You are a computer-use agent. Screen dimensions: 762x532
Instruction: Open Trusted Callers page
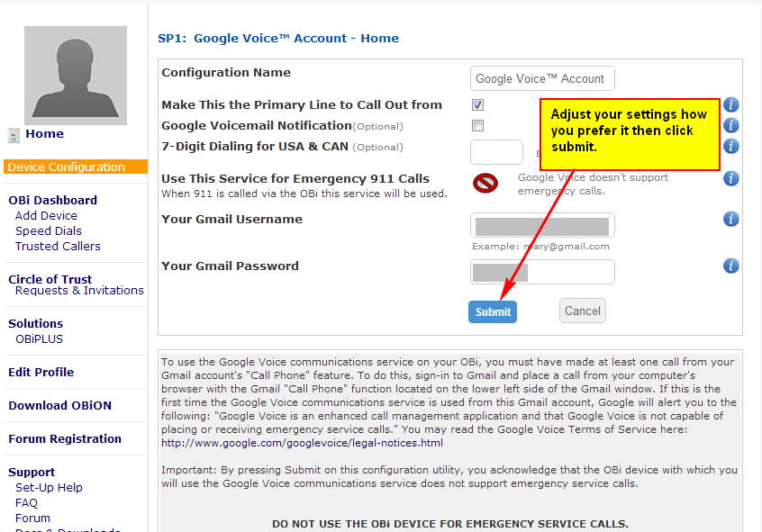[x=58, y=247]
